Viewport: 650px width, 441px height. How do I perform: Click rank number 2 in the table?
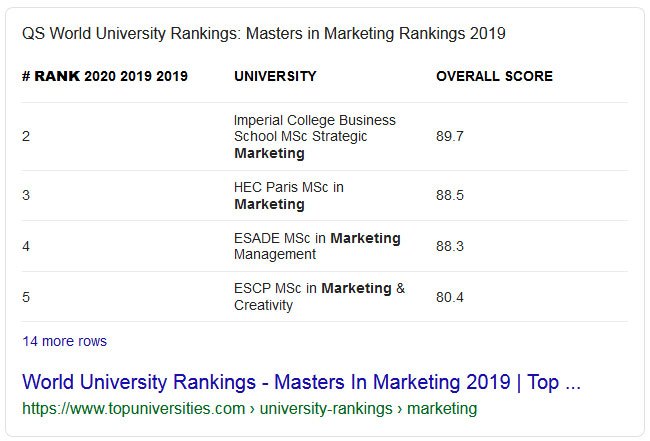pos(26,137)
